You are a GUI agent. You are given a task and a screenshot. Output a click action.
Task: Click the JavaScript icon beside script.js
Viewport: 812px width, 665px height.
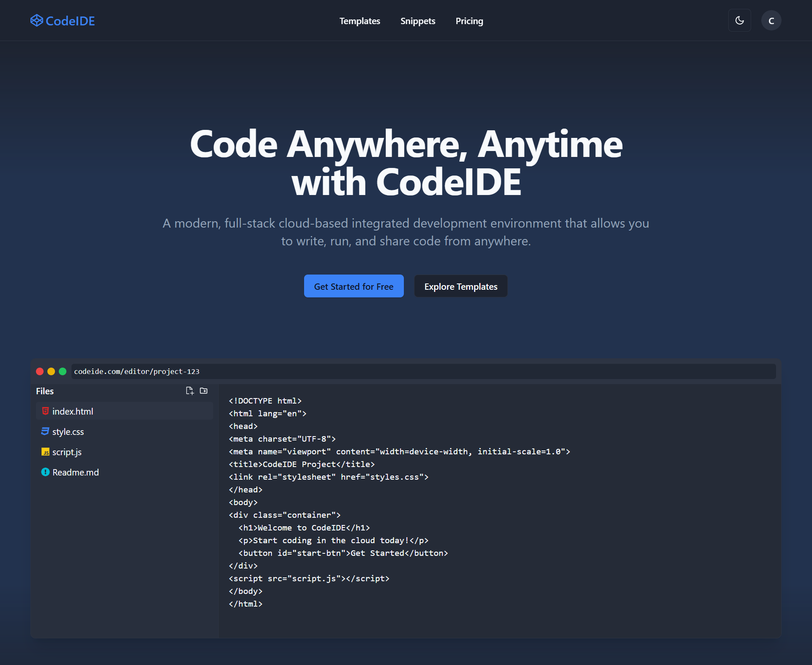(x=45, y=452)
